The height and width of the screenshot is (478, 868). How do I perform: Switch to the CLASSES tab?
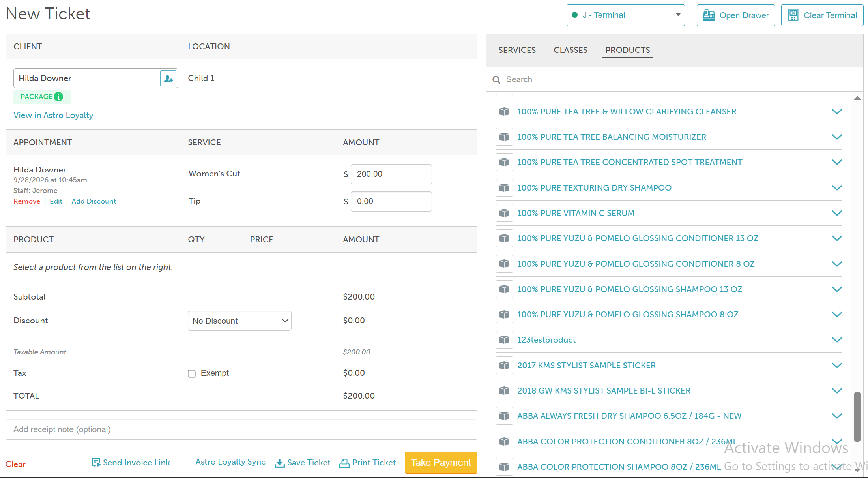point(571,50)
